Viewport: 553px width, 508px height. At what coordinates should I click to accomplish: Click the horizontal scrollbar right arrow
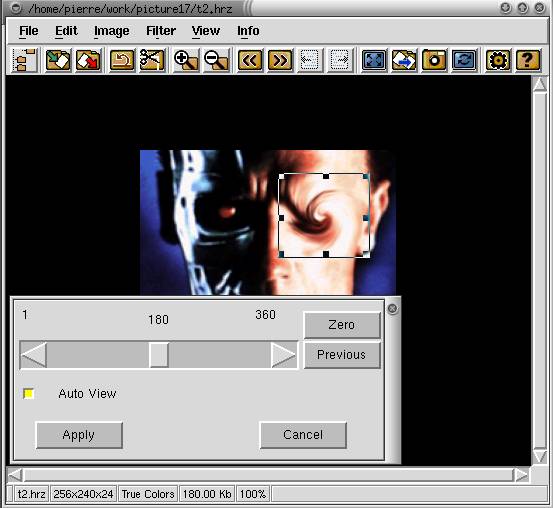click(521, 475)
